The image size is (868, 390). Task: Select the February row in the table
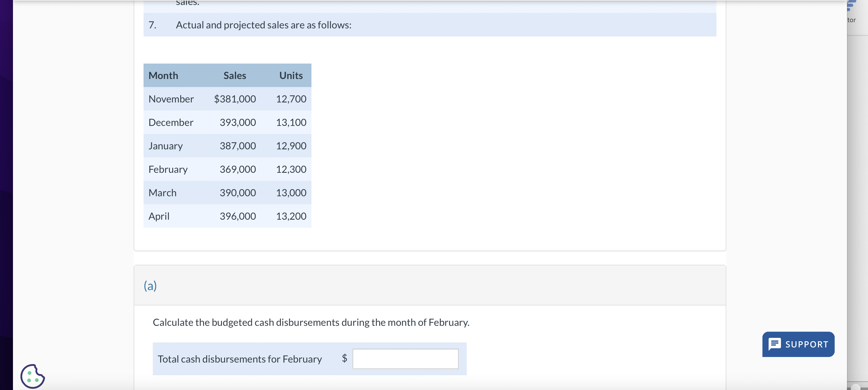coord(227,169)
